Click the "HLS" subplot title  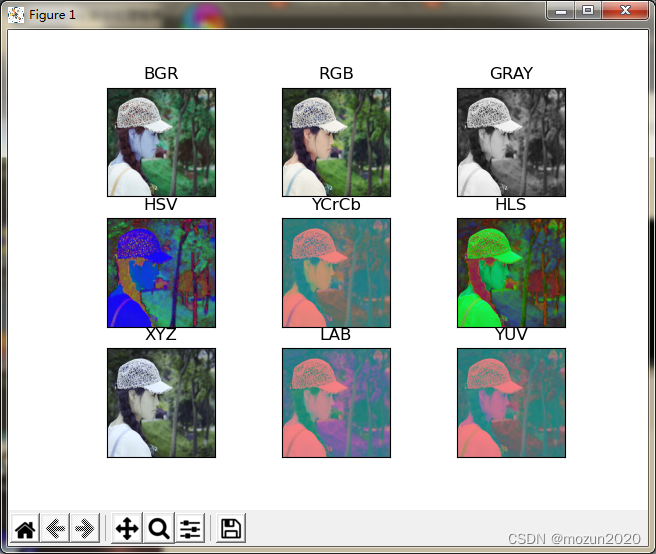(510, 204)
